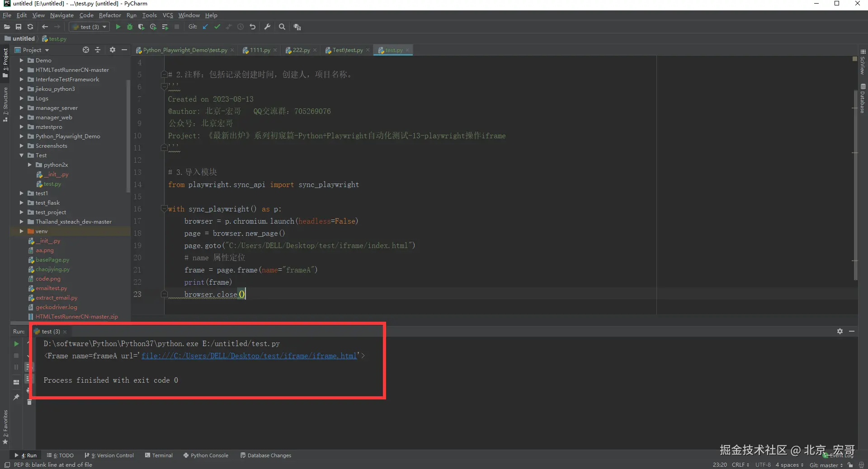Minimize the Run tool window
This screenshot has width=868, height=469.
[852, 331]
